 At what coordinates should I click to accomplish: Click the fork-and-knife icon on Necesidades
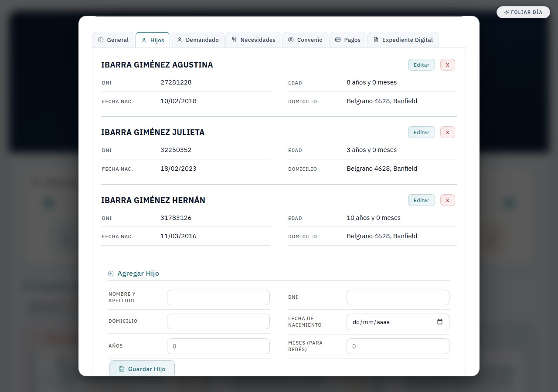click(x=234, y=40)
